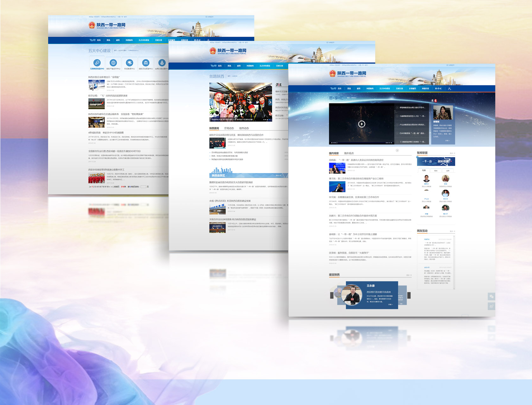Go to next slide in photo carousel
532x405 pixels.
click(x=270, y=102)
